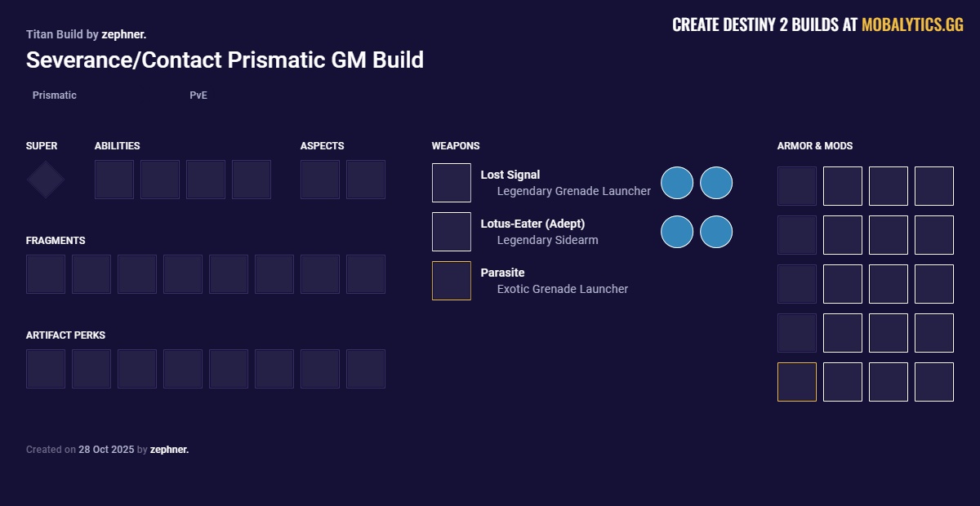Screen dimensions: 980x506
Task: Select the first Aspects slot
Action: point(320,179)
